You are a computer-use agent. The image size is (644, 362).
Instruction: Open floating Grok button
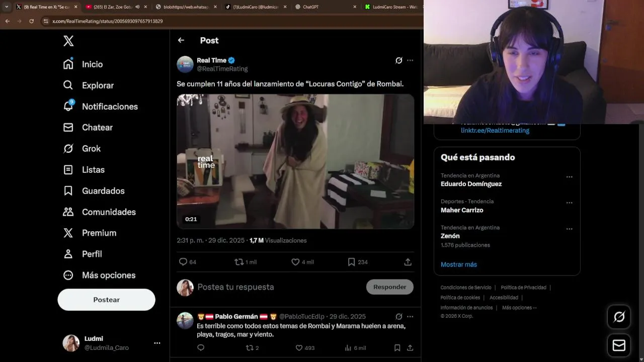619,317
